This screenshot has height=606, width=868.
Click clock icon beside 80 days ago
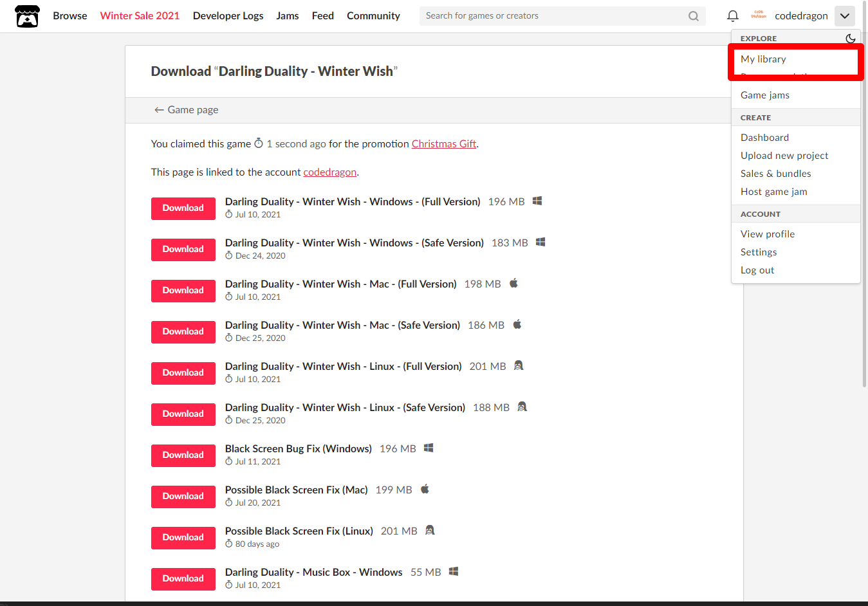[228, 544]
